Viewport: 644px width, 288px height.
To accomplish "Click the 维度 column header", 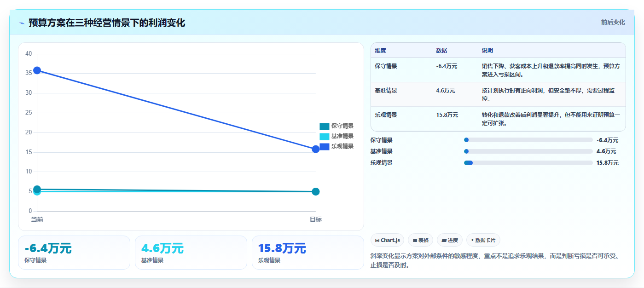I will 380,51.
